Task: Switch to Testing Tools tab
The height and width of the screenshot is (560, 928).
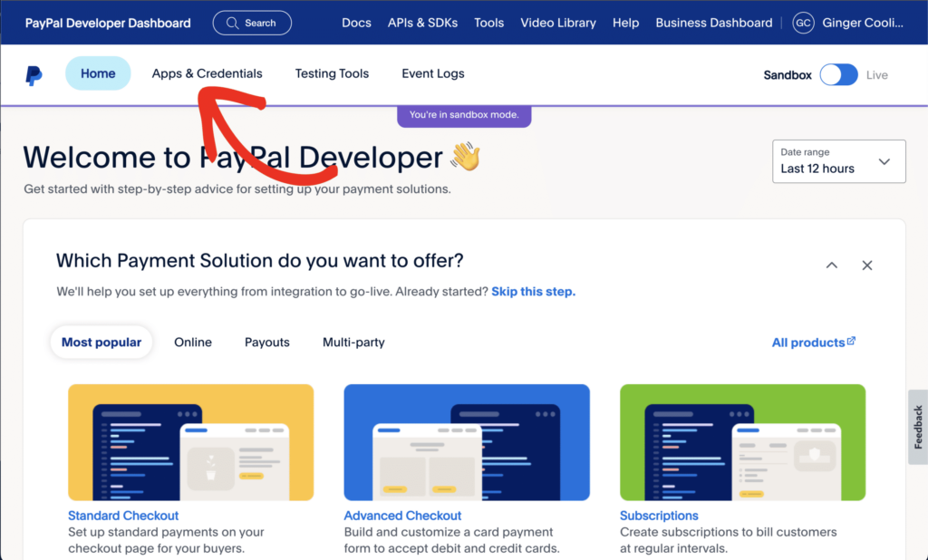Action: 332,73
